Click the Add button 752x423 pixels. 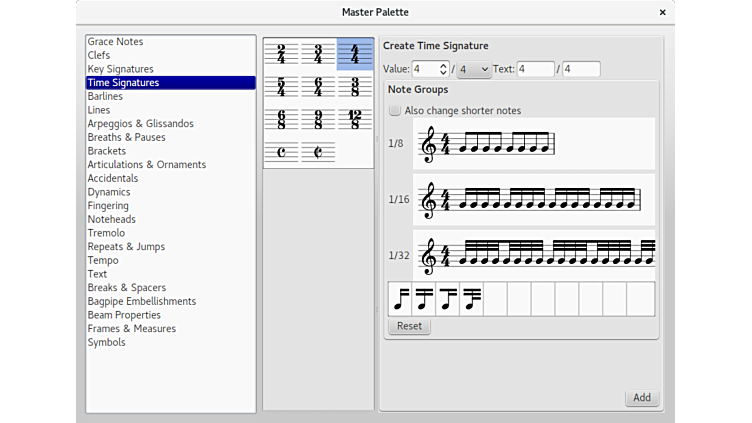click(x=641, y=397)
